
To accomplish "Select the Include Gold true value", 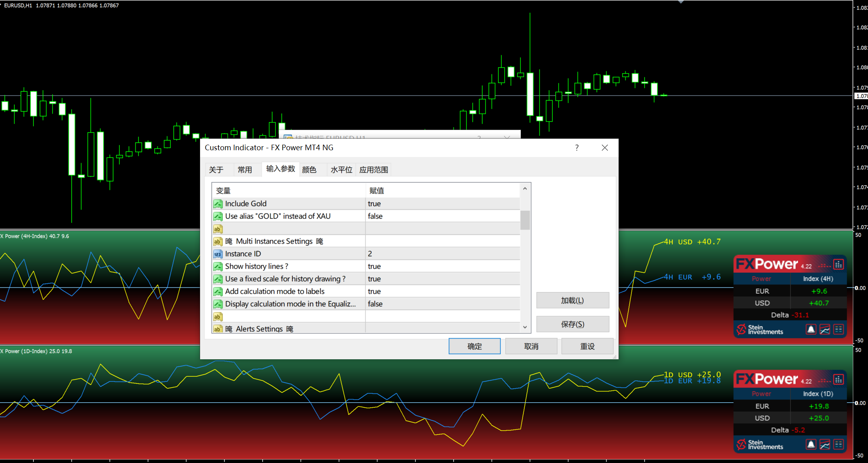I will 442,203.
